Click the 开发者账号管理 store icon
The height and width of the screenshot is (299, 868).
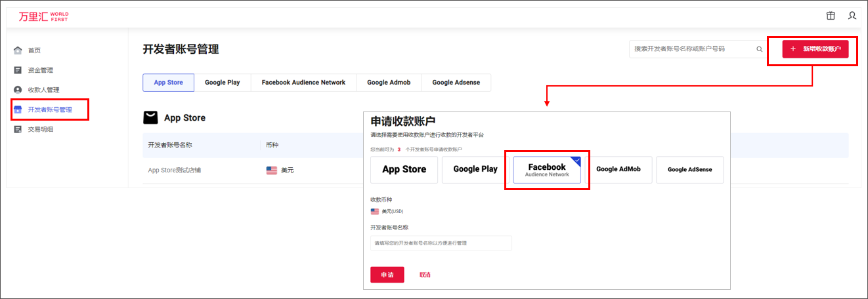pyautogui.click(x=18, y=110)
